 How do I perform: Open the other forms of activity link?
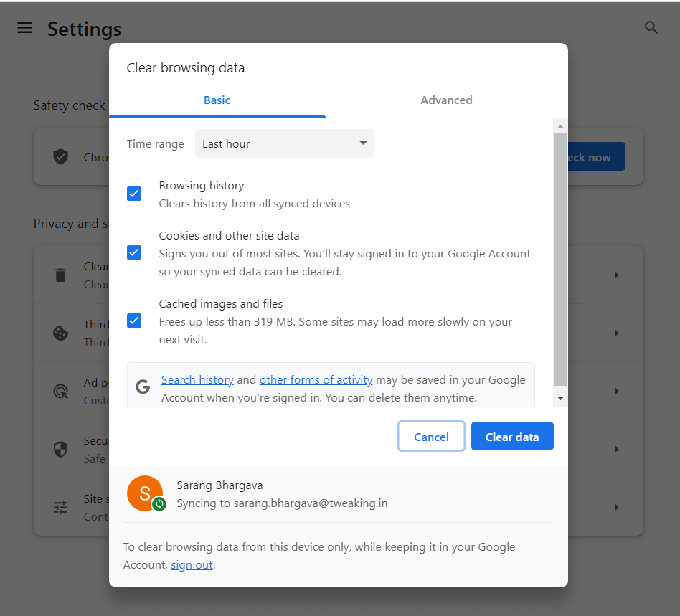pyautogui.click(x=316, y=380)
